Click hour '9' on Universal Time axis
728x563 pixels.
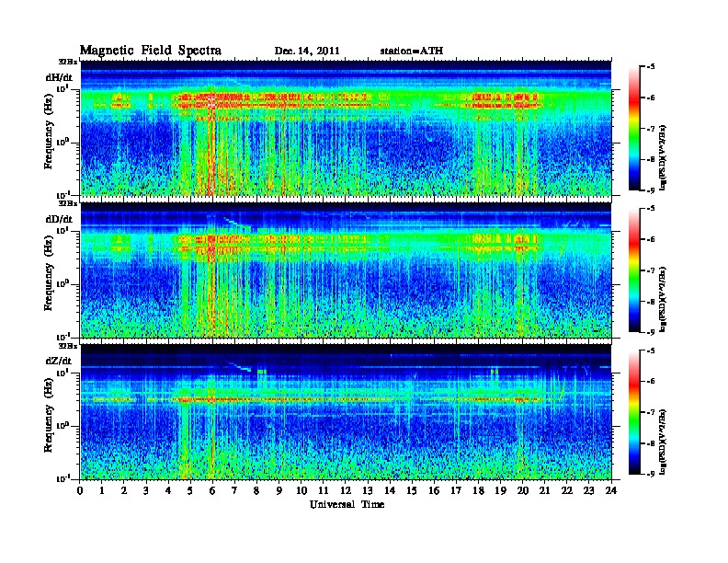(x=279, y=490)
